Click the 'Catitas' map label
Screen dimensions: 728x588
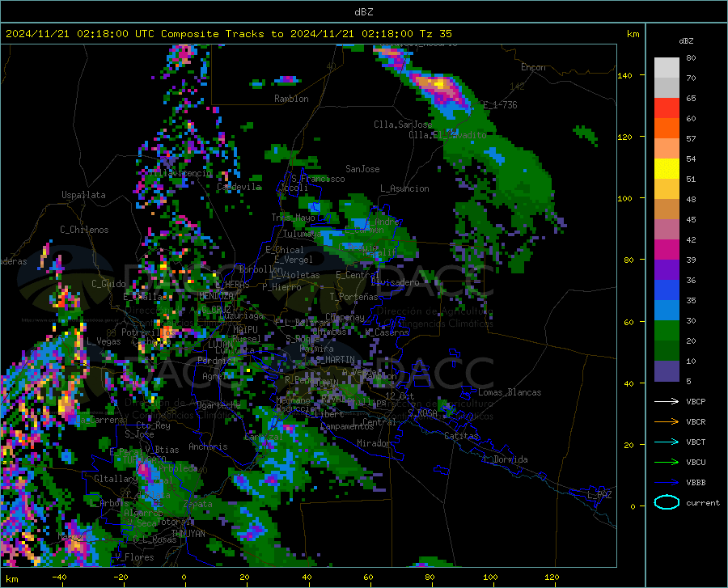pyautogui.click(x=461, y=436)
